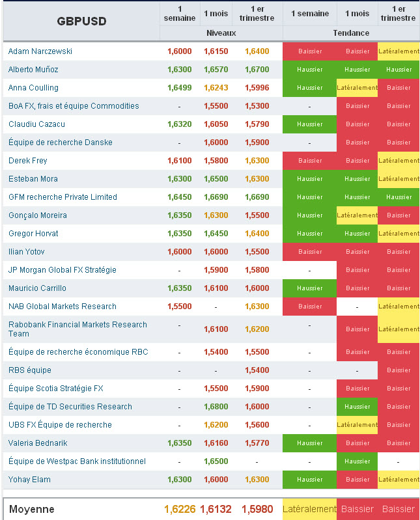Click Yohay Elam's Haussier weekly trend cell
This screenshot has width=420, height=520.
point(309,480)
